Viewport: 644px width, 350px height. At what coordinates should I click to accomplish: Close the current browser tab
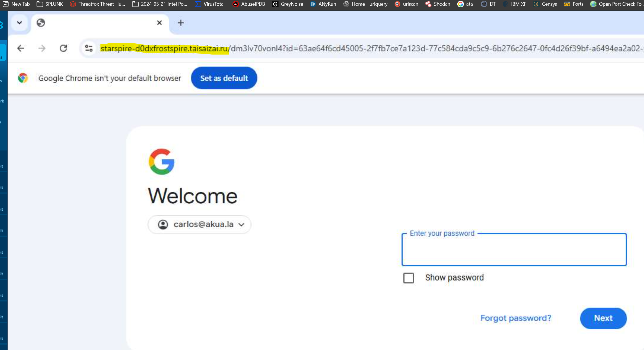pyautogui.click(x=159, y=23)
